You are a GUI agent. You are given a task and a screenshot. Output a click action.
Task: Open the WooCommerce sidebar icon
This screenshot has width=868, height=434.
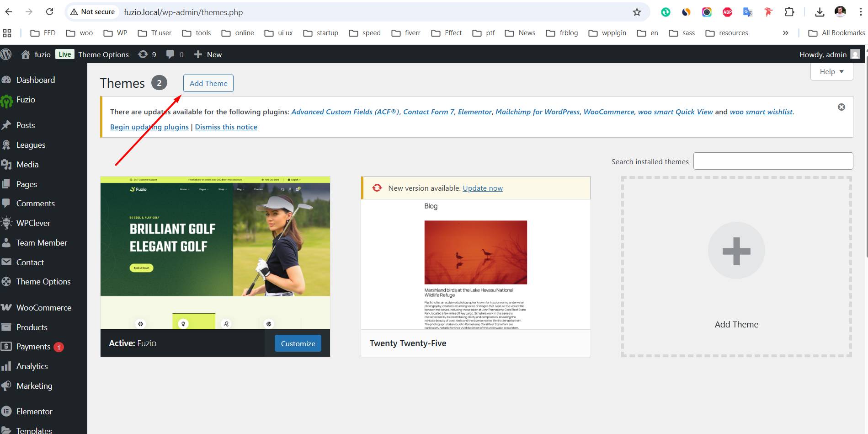point(7,307)
